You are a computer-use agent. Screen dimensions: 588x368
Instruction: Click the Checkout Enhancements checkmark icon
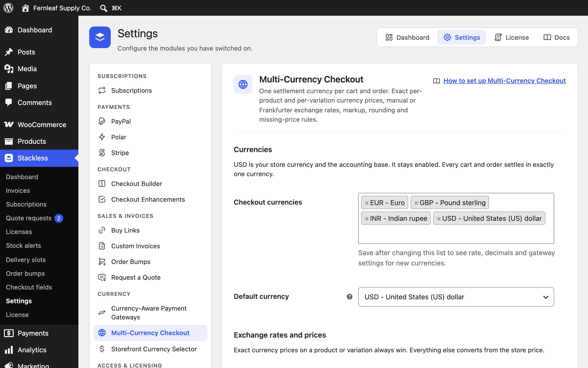(102, 199)
